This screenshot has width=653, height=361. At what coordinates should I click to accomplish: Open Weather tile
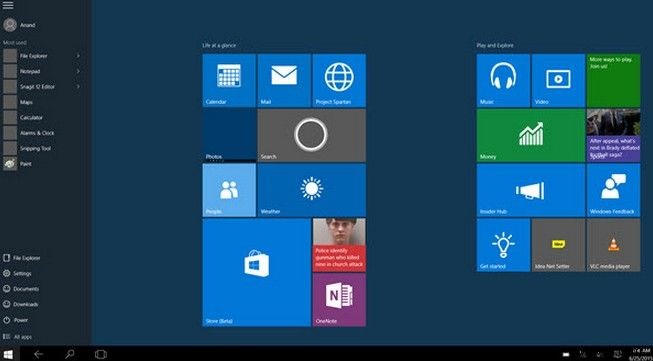pos(312,190)
